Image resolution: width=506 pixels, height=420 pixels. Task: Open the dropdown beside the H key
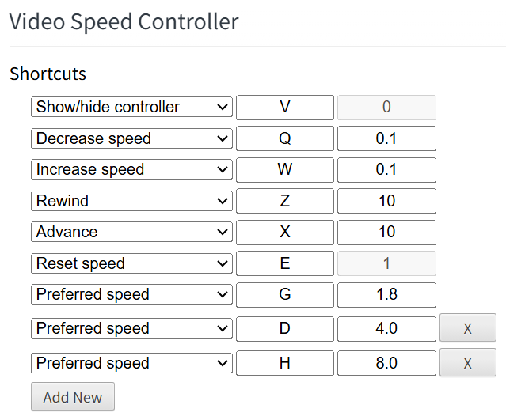click(131, 363)
